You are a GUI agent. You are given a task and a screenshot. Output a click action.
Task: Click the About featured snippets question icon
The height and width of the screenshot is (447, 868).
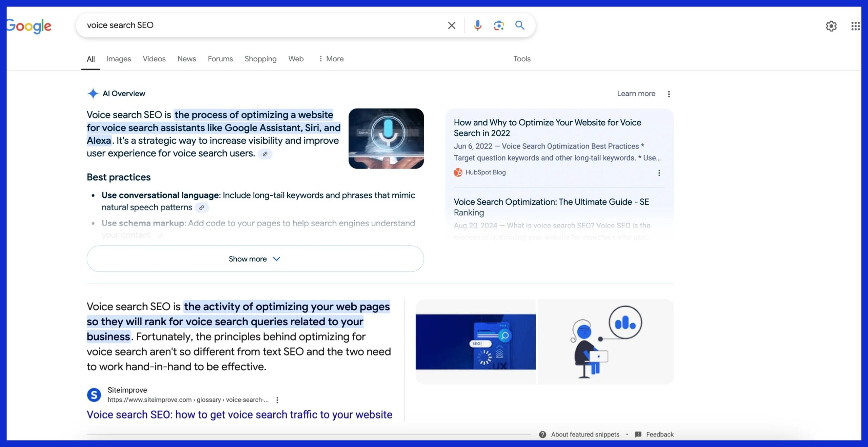coord(543,434)
